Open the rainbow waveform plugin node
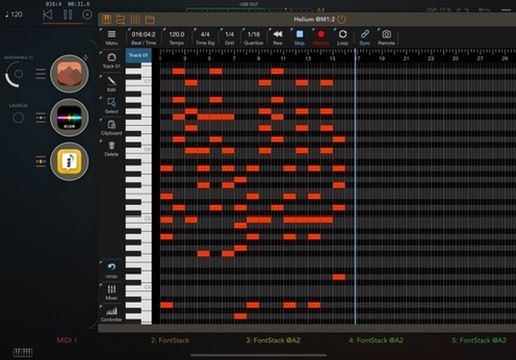Viewport: 516px width, 360px height. [69, 117]
